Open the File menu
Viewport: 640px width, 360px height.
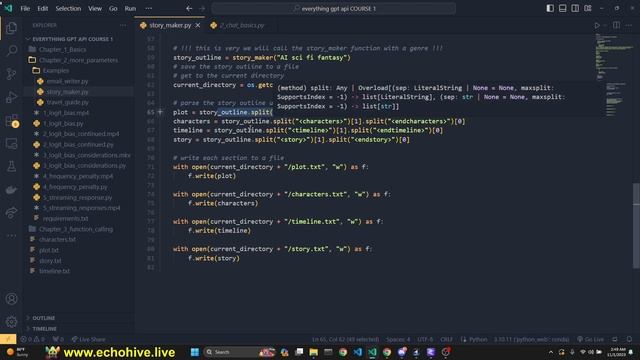pos(25,8)
